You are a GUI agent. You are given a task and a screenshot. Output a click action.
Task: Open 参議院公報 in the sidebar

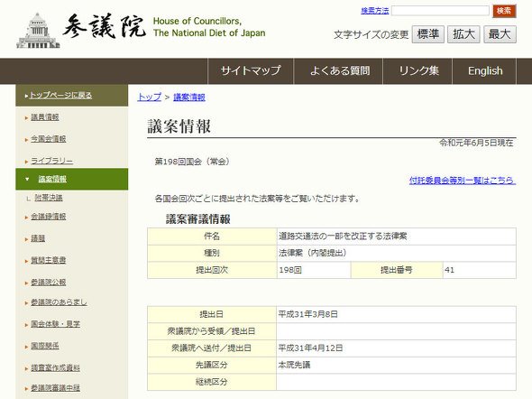(x=49, y=283)
